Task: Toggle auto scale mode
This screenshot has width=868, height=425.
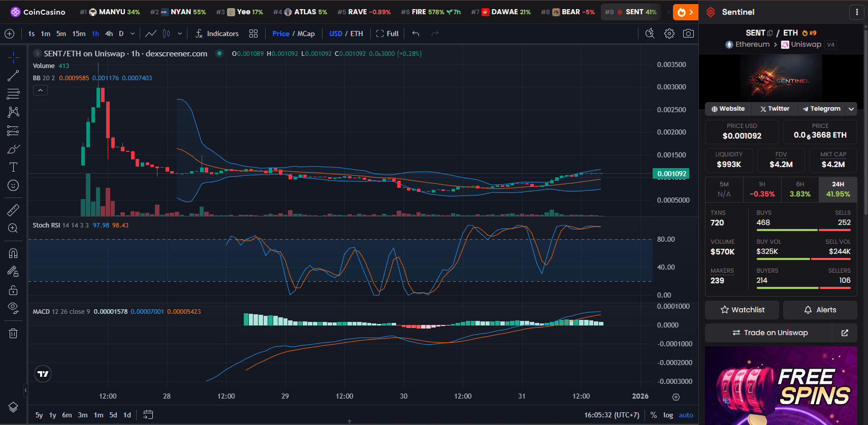Action: point(686,415)
